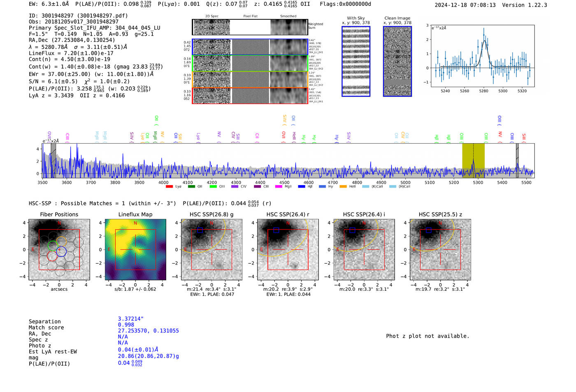The width and height of the screenshot is (576, 392).
Task: Click the red-bordered 2D fiber spectrum row
Action: (x=250, y=95)
